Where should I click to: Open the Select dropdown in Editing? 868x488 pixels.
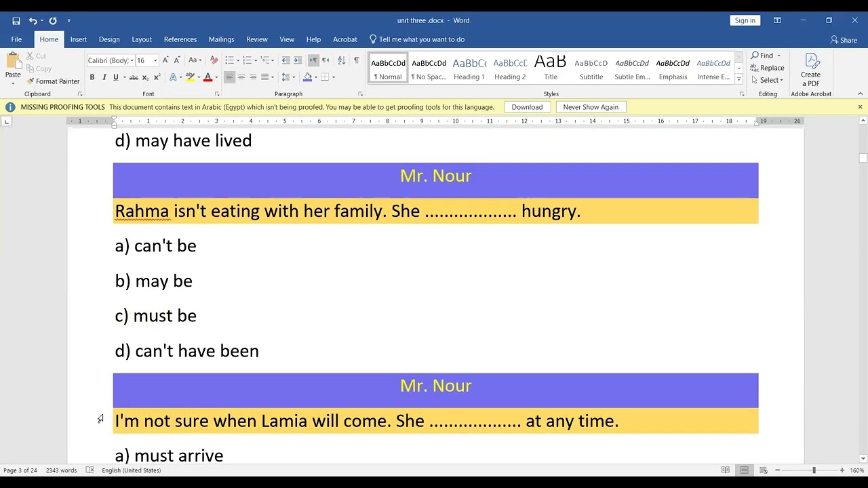767,80
